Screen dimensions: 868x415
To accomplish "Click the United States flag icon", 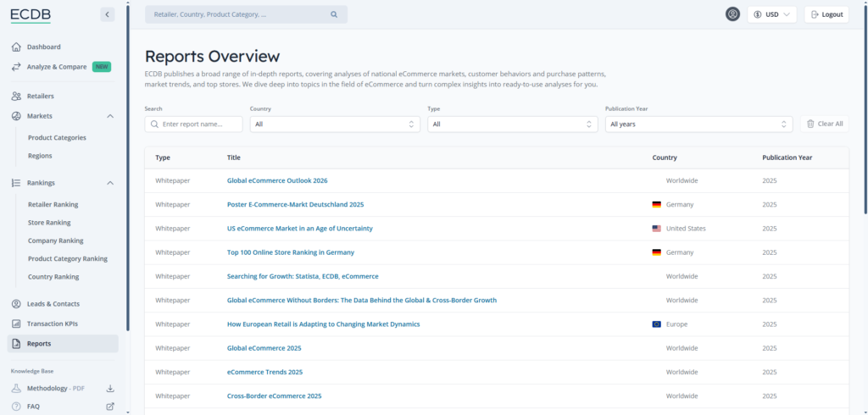I will [656, 229].
